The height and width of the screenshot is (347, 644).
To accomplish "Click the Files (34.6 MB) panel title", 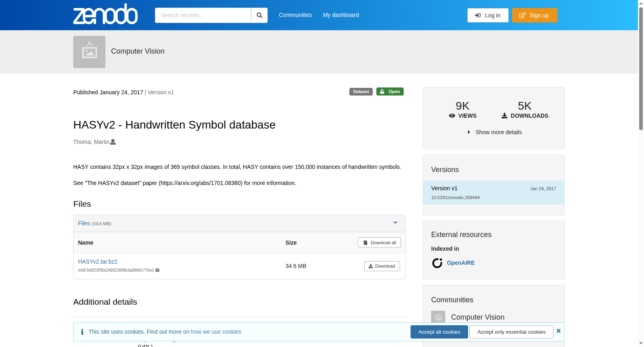I will tap(95, 223).
